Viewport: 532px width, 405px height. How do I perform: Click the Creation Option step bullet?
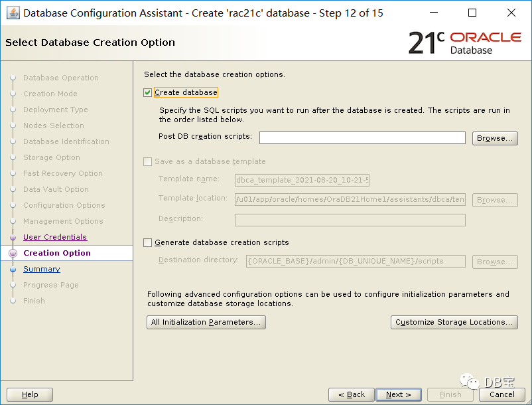click(13, 253)
